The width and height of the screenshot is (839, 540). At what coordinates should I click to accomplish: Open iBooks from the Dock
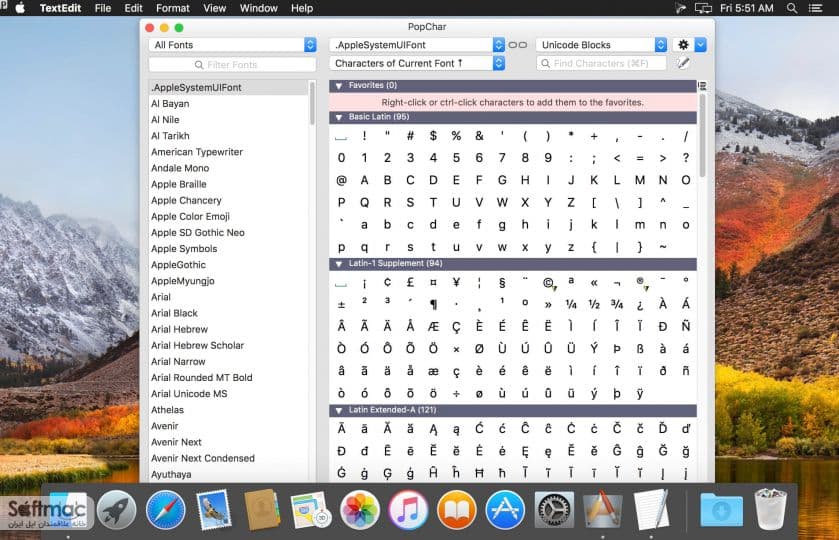click(x=456, y=510)
